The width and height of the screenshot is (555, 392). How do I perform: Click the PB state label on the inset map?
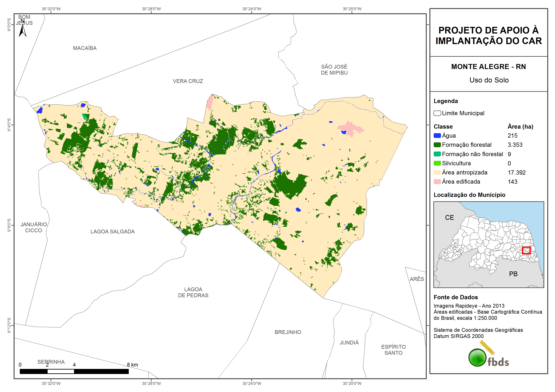(x=513, y=274)
